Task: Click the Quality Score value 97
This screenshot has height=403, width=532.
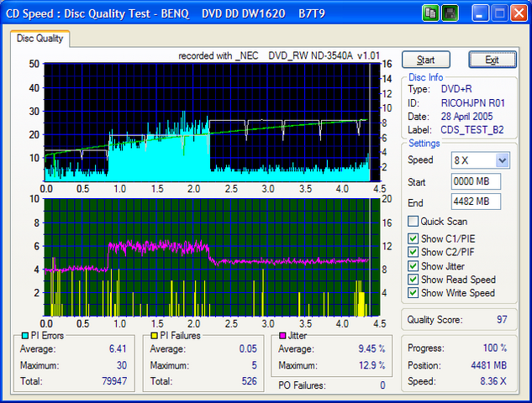Action: coord(502,319)
